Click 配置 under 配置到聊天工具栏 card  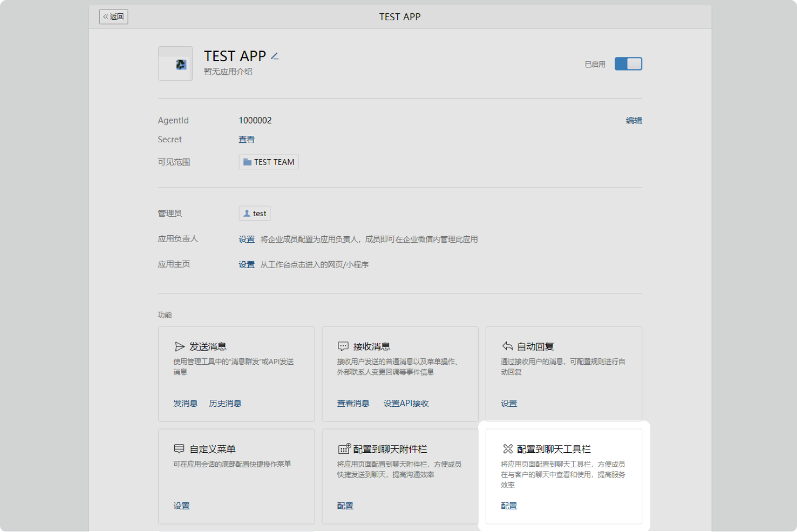click(x=509, y=506)
